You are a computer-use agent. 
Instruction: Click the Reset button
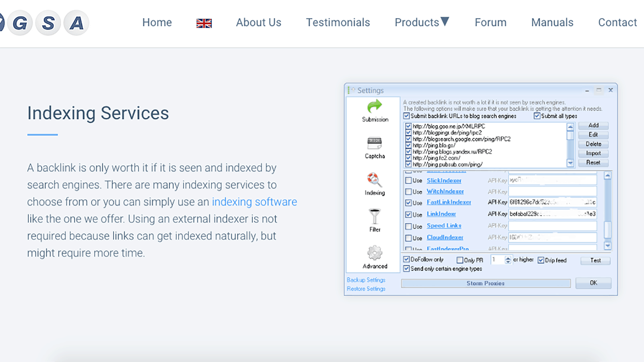coord(593,163)
